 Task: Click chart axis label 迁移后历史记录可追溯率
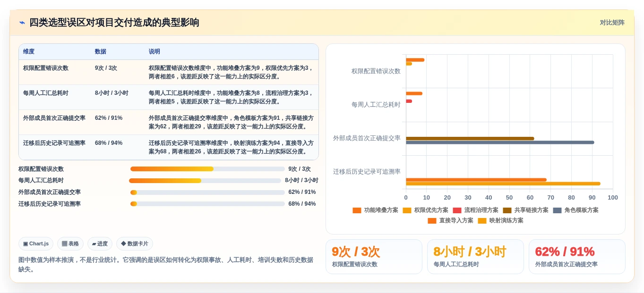[367, 172]
